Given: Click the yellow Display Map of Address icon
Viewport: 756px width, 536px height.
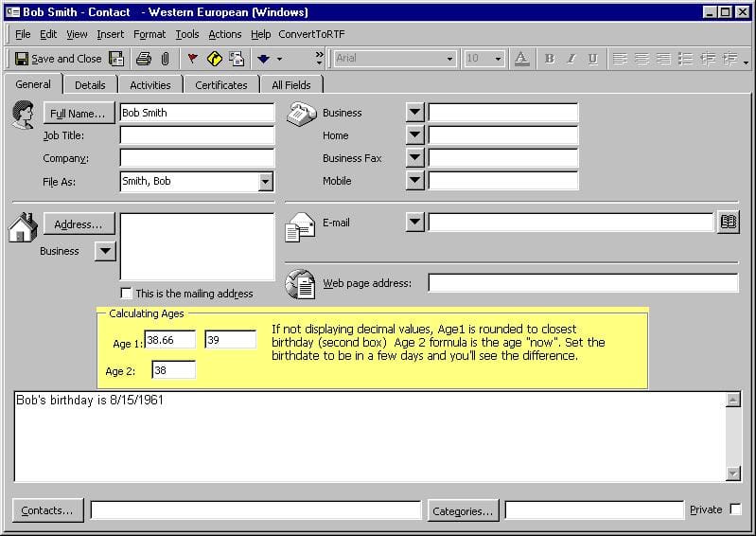Looking at the screenshot, I should coord(215,59).
